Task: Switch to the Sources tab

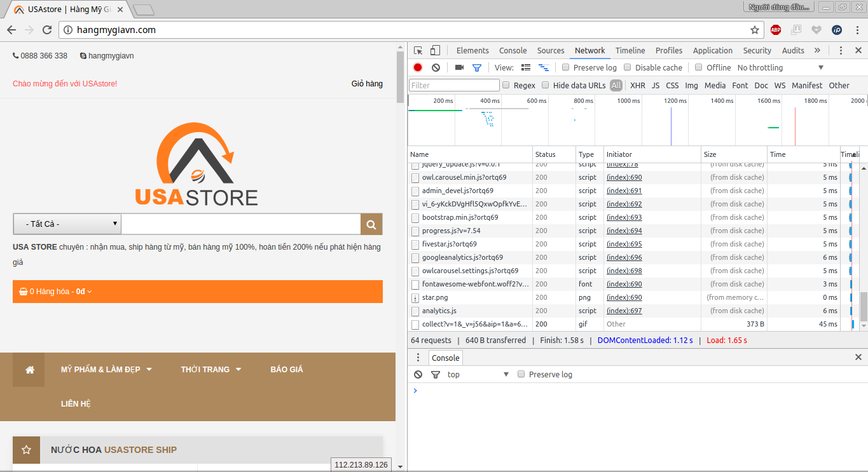Action: click(x=551, y=51)
